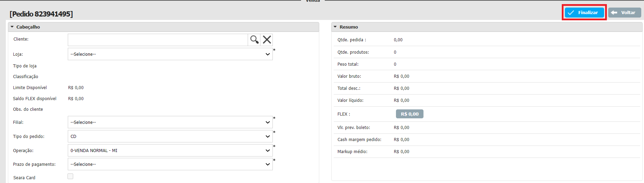This screenshot has height=183, width=644.
Task: Click the Limite Disponível label
Action: pos(30,88)
